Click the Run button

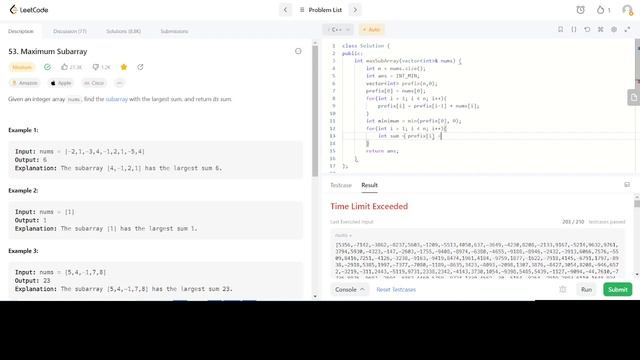[x=587, y=289]
